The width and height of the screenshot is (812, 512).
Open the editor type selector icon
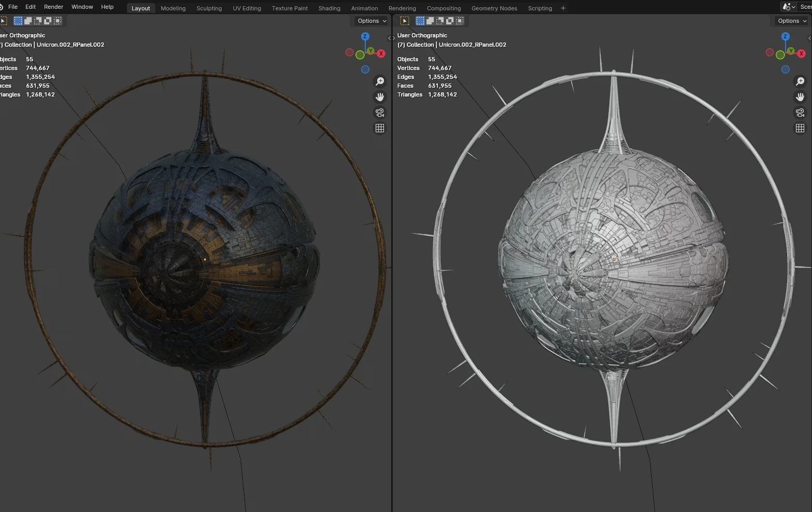(x=404, y=20)
